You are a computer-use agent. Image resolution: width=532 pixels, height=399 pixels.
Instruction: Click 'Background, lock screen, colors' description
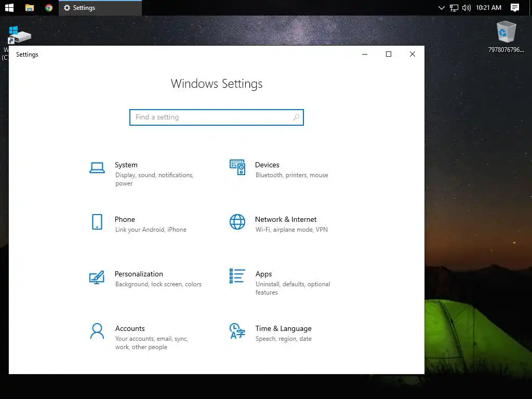[x=158, y=284]
